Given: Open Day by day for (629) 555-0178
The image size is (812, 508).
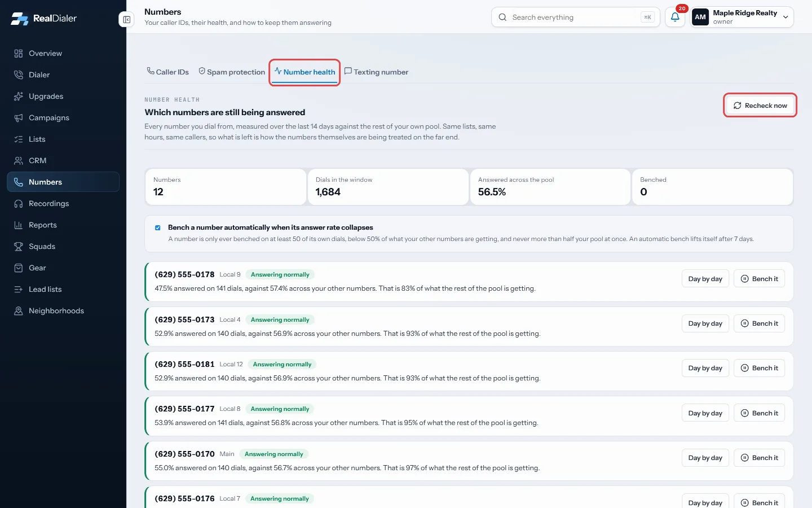Looking at the screenshot, I should pyautogui.click(x=705, y=279).
